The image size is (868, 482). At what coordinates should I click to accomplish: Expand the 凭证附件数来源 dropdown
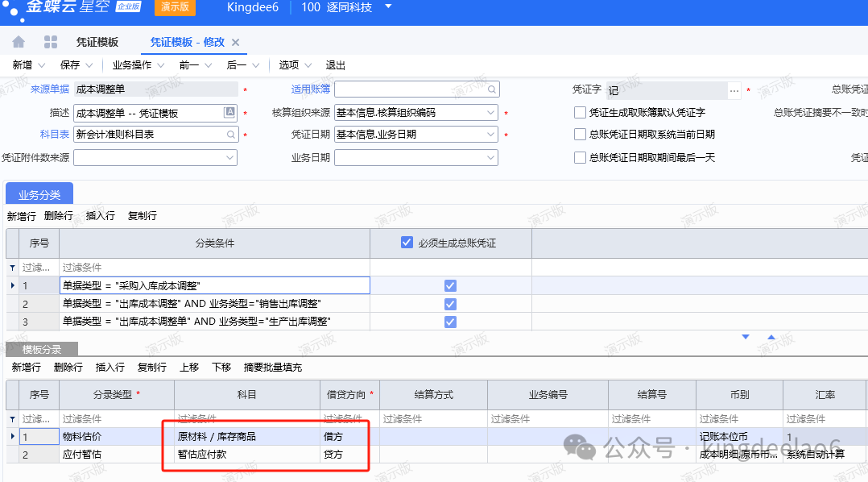coord(230,158)
